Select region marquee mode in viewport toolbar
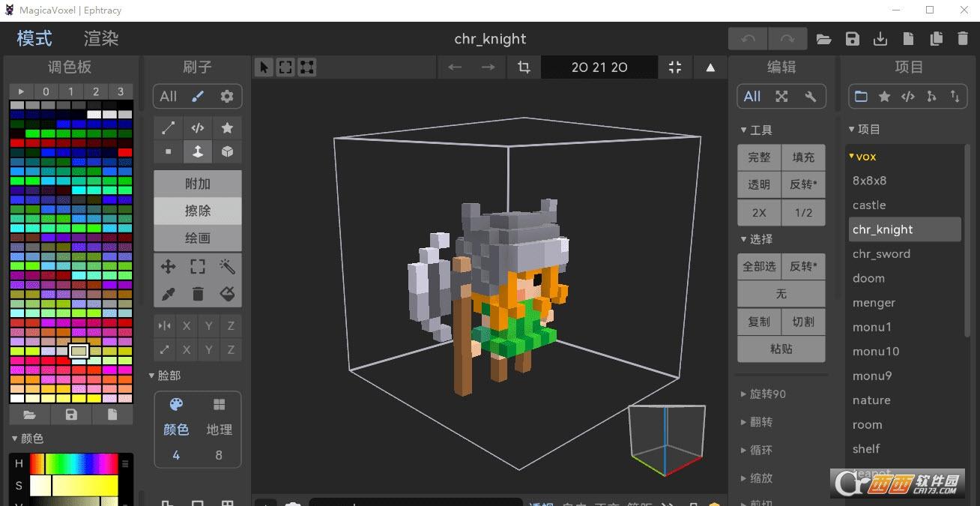 tap(285, 67)
